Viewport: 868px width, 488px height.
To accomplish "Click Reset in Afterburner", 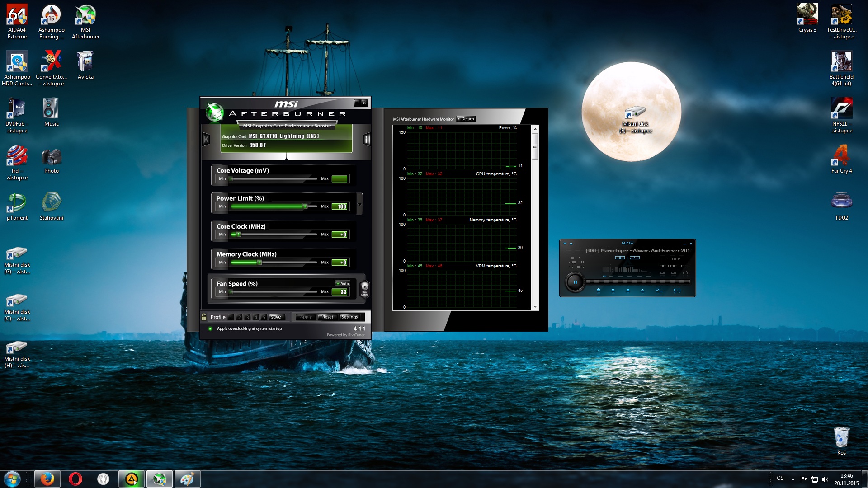I will click(x=327, y=317).
